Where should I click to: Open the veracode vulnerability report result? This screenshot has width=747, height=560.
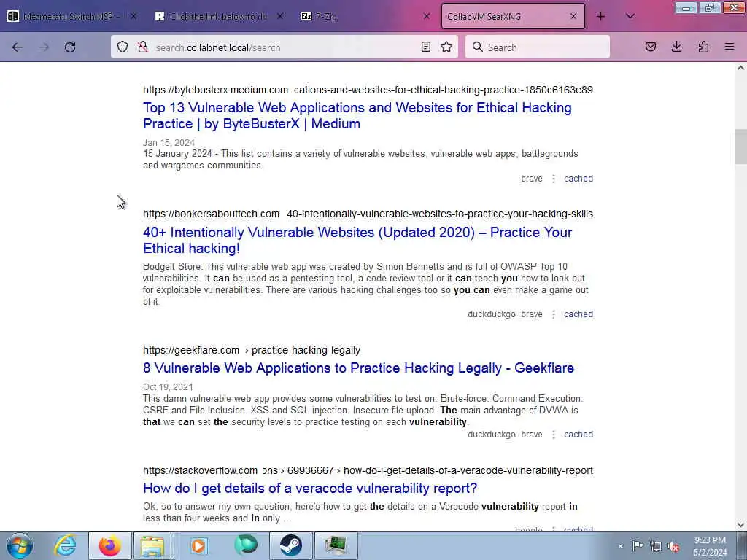[x=309, y=489]
